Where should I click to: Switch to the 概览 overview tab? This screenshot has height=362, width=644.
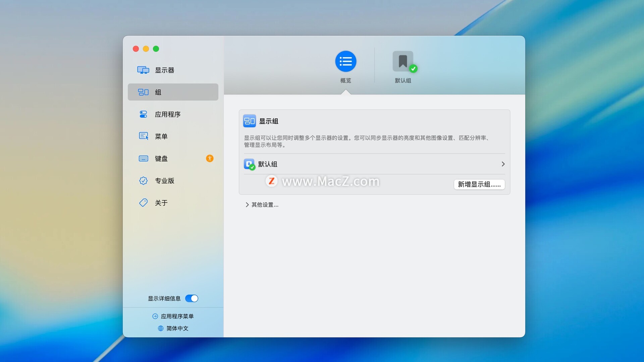[x=345, y=62]
